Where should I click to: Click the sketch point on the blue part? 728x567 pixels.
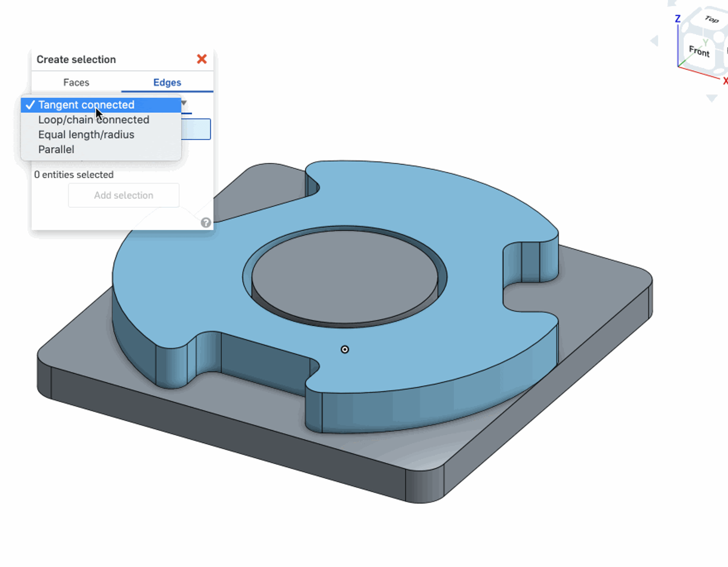coord(345,349)
